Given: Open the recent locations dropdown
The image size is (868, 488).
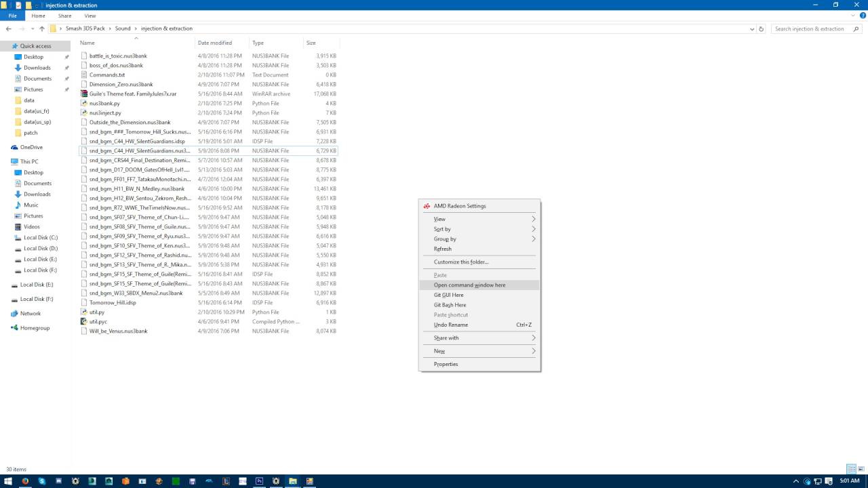Looking at the screenshot, I should 32,29.
